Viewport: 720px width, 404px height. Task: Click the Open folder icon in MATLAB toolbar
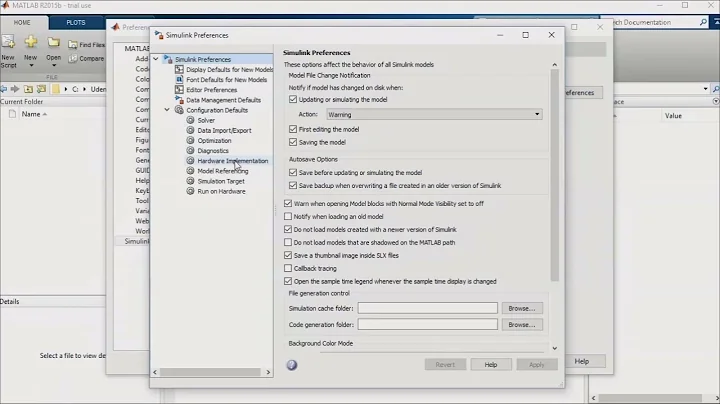click(x=53, y=42)
